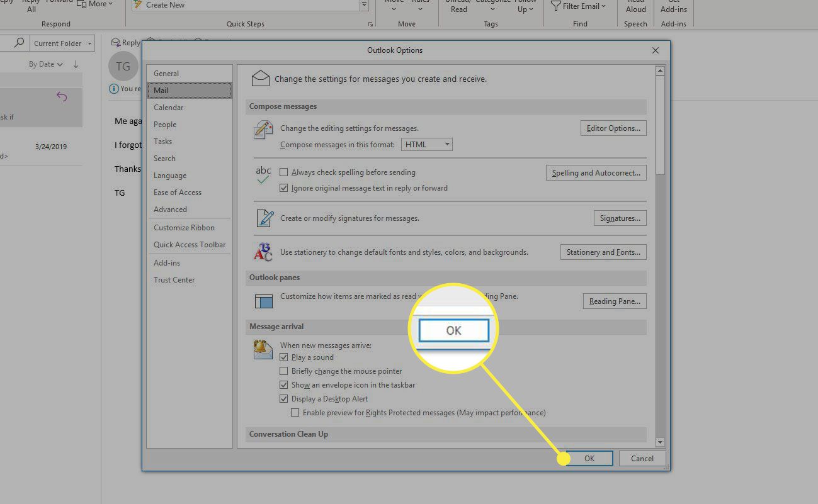Select People category

point(189,125)
